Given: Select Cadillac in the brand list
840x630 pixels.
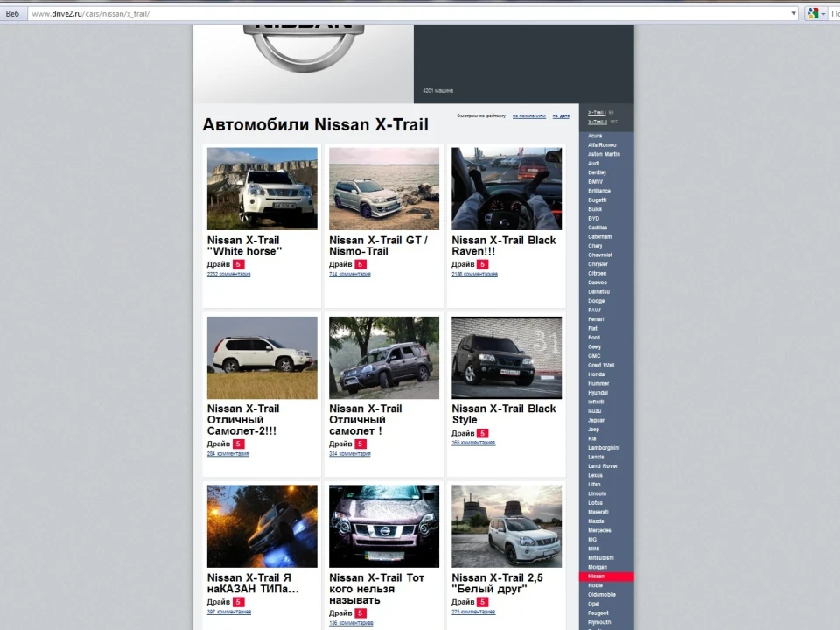Looking at the screenshot, I should [598, 227].
